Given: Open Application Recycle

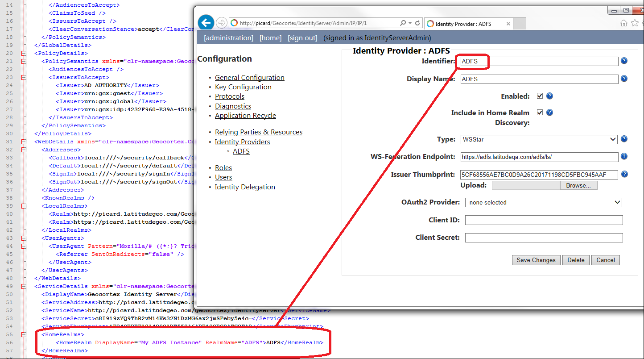Looking at the screenshot, I should pos(245,116).
